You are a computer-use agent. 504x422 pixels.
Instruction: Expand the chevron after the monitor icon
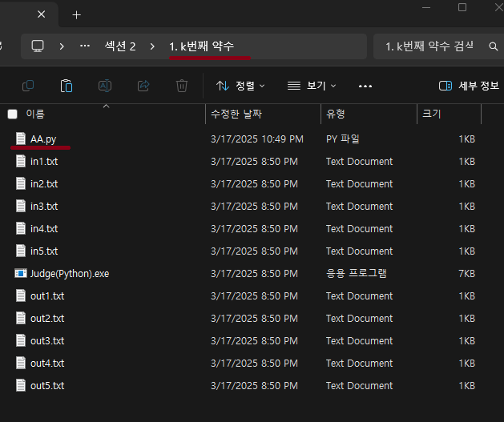62,46
